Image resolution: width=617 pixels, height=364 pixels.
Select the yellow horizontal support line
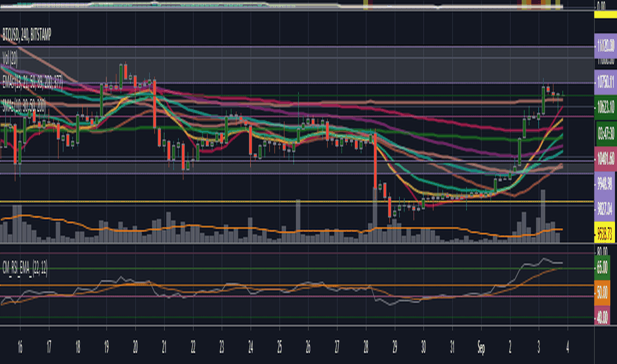pyautogui.click(x=297, y=202)
